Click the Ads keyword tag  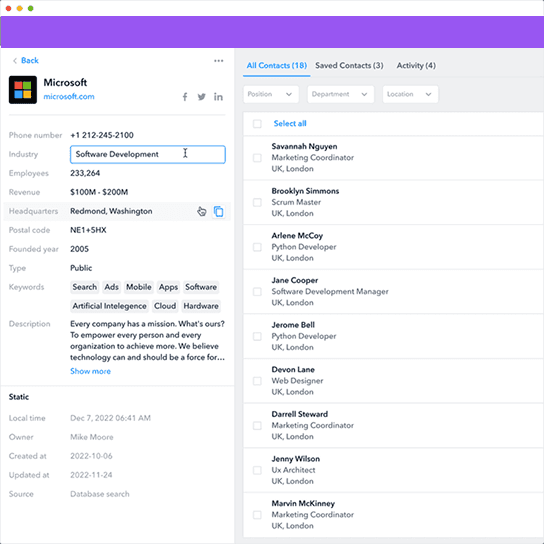pos(111,287)
